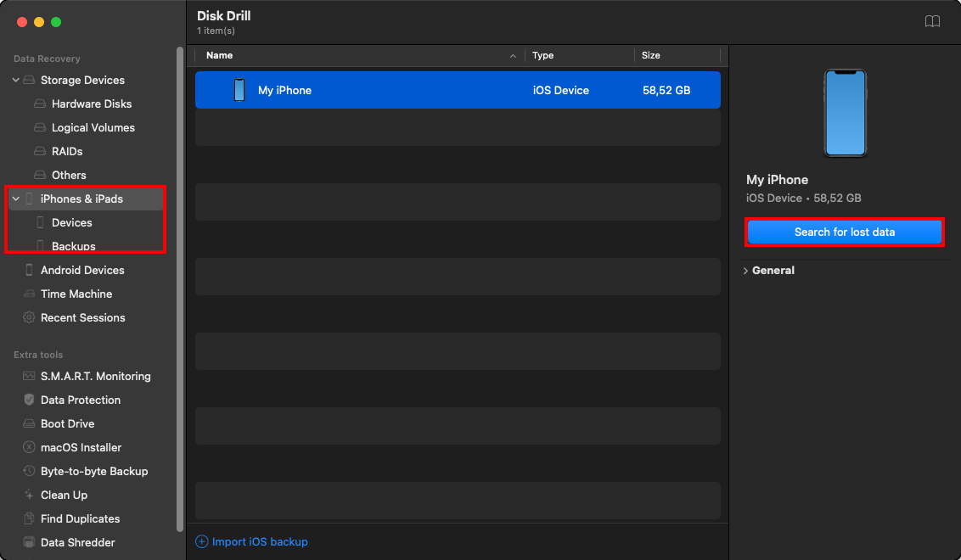Open Logical Volumes in the sidebar

93,127
